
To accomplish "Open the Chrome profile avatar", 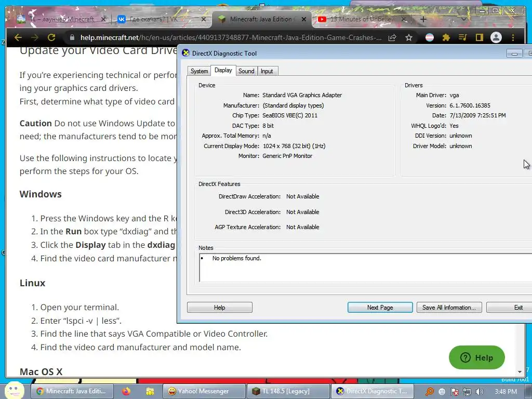I will pos(496,37).
